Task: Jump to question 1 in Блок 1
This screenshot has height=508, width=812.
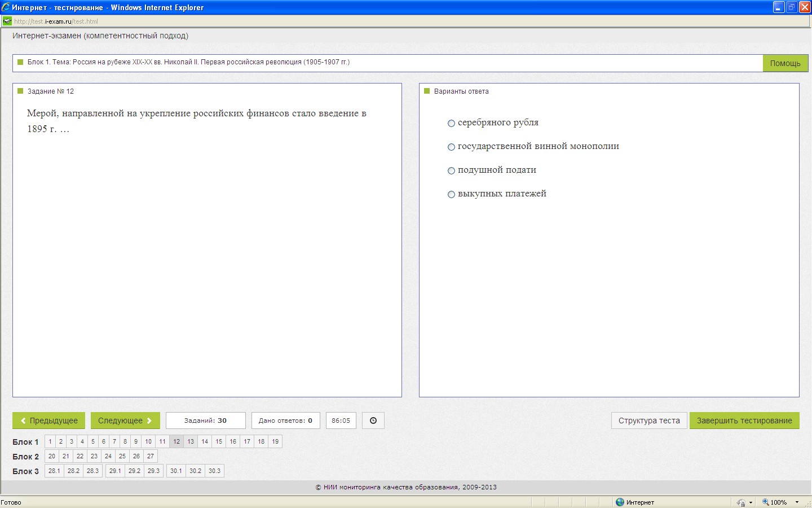Action: pyautogui.click(x=50, y=441)
